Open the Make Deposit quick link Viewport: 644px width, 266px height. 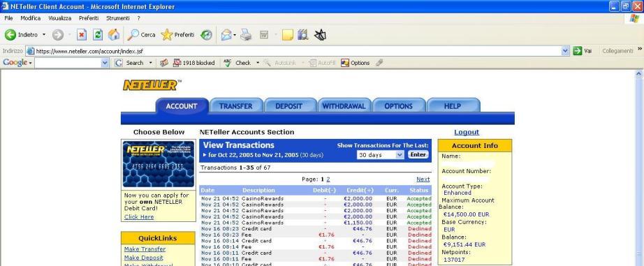tap(144, 258)
